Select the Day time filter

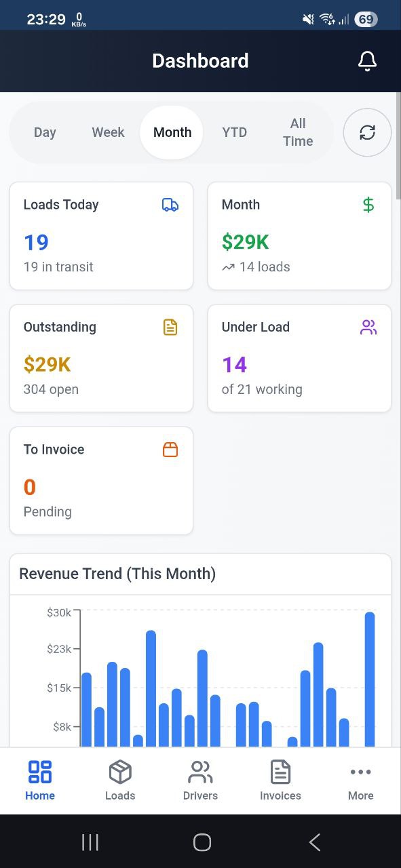click(x=45, y=132)
